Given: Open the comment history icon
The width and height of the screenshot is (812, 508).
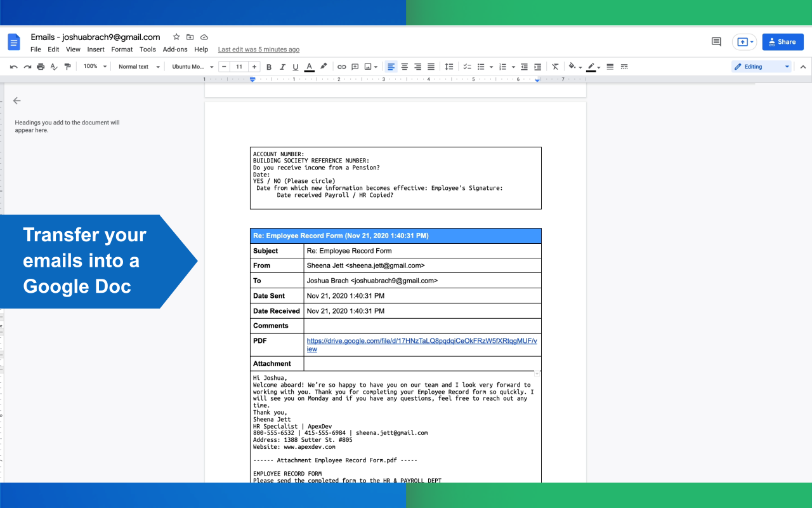Looking at the screenshot, I should click(x=716, y=41).
